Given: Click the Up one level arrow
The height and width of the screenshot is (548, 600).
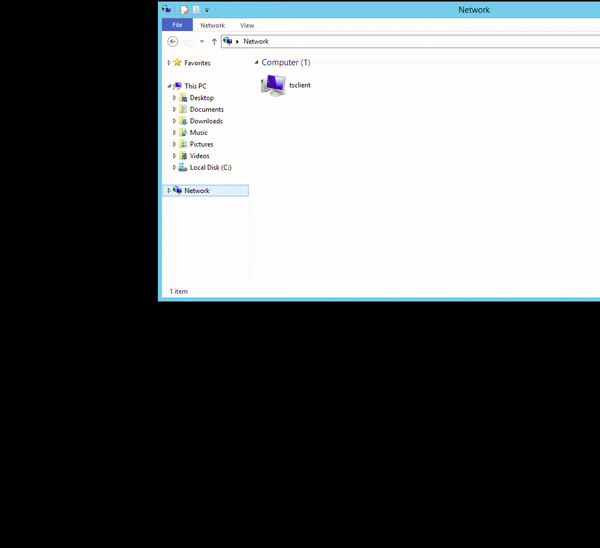Looking at the screenshot, I should click(214, 41).
